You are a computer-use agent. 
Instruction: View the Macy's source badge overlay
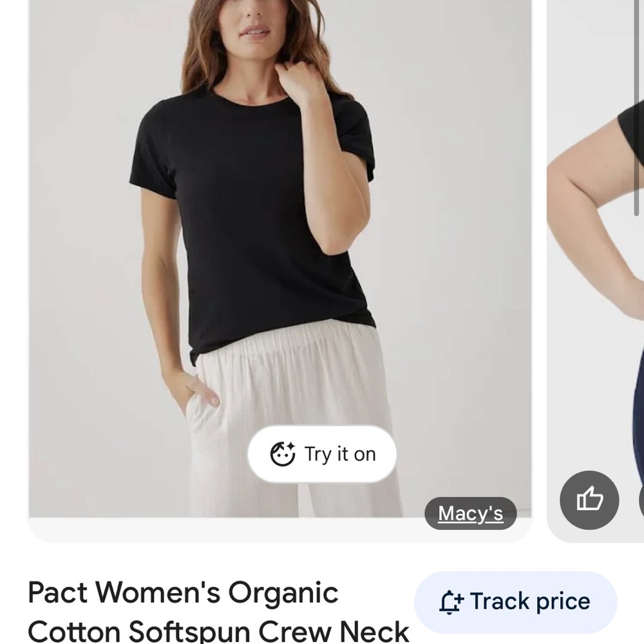(471, 513)
